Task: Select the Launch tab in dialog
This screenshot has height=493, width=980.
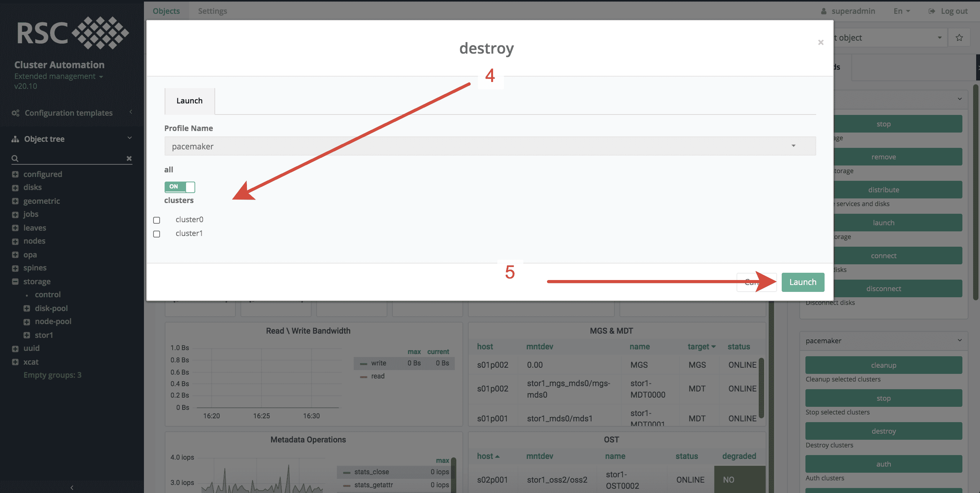Action: [x=189, y=101]
